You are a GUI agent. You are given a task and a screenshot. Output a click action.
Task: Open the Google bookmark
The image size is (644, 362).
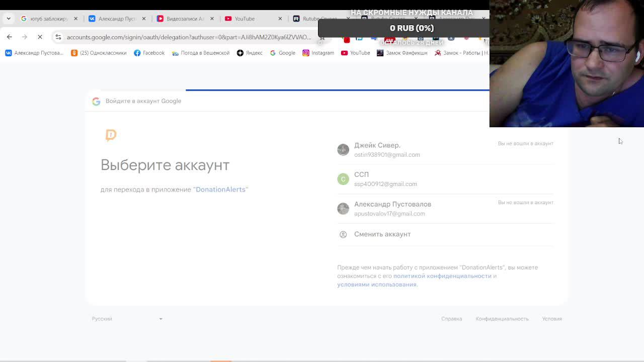pos(282,53)
